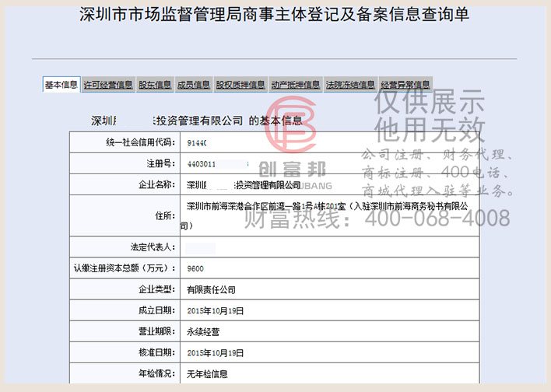The width and height of the screenshot is (551, 392).
Task: Click the 成立日期 label
Action: pyautogui.click(x=156, y=310)
